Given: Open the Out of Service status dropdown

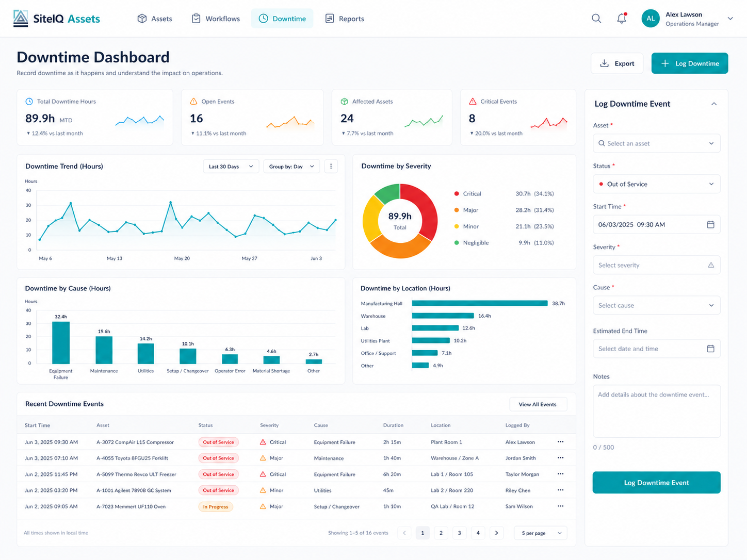Looking at the screenshot, I should click(x=656, y=184).
